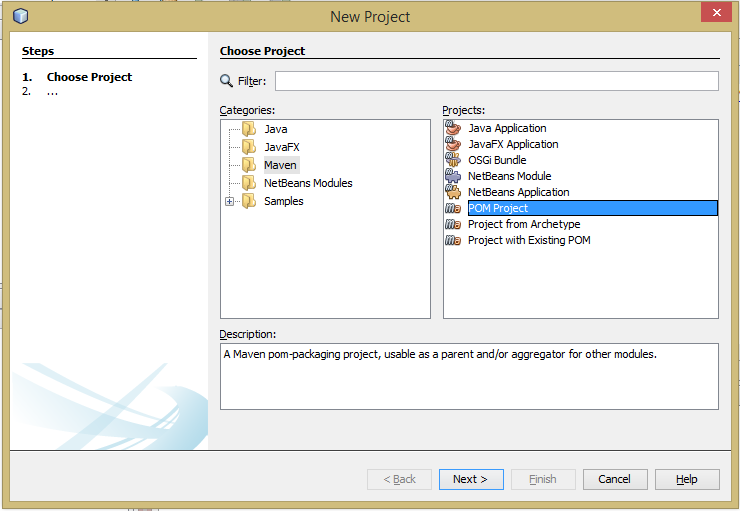Click the Maven icon beside Project from Archetype
Viewport: 740px width, 511px height.
(x=453, y=224)
